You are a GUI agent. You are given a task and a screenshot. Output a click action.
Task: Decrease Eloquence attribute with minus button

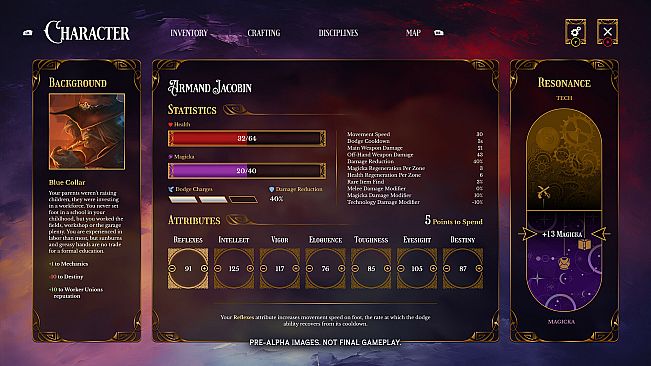pos(309,268)
